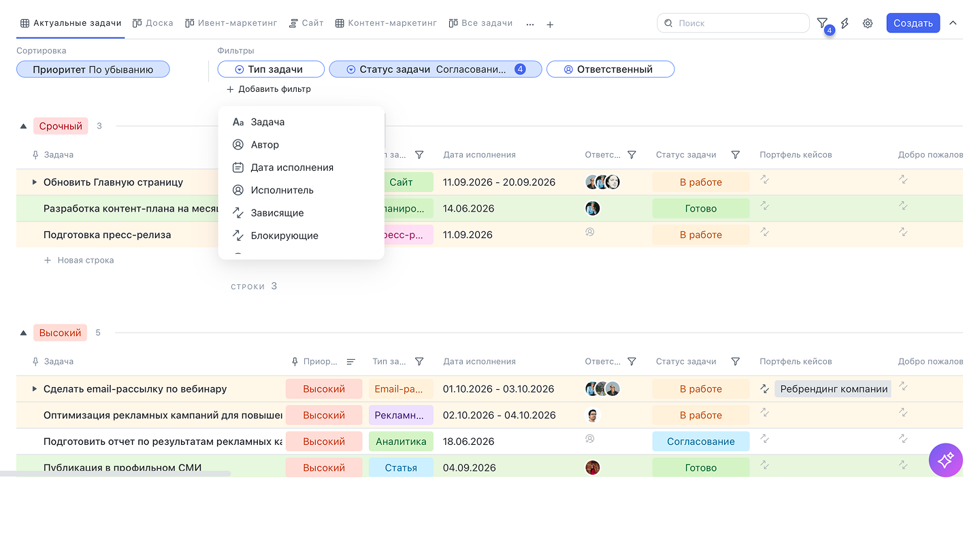This screenshot has height=551, width=980.
Task: Click the purple AI sparkle assistant button
Action: pos(945,461)
